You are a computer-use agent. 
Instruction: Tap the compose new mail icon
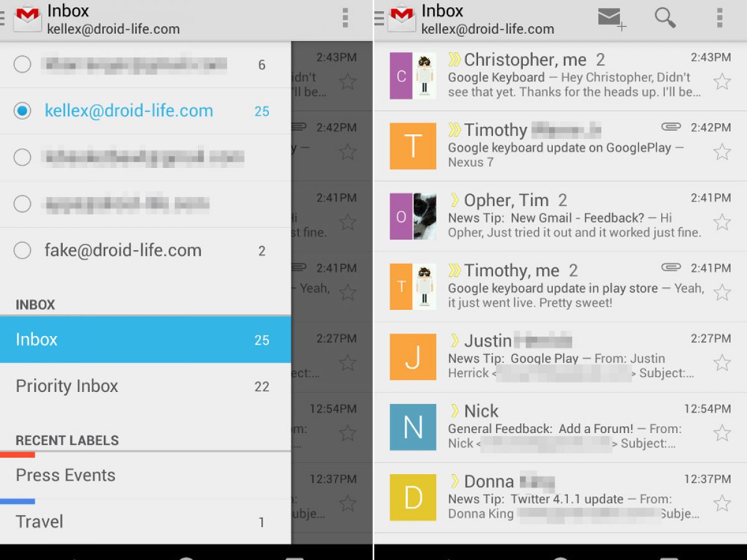coord(612,18)
